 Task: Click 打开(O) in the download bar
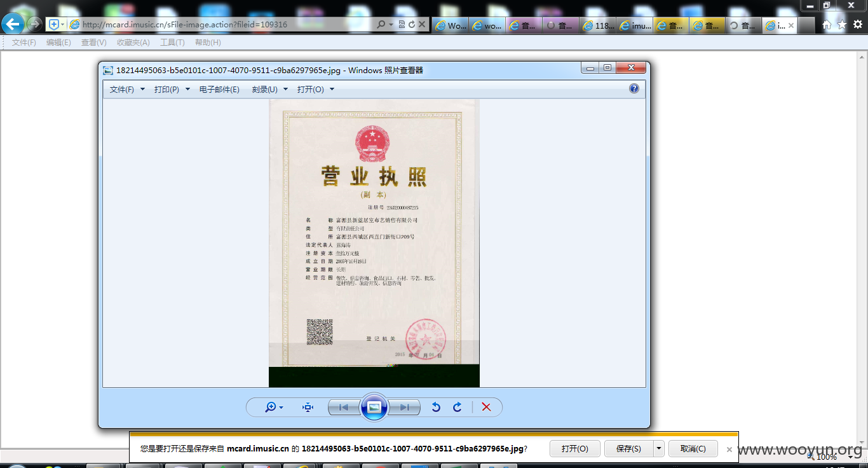click(x=575, y=448)
